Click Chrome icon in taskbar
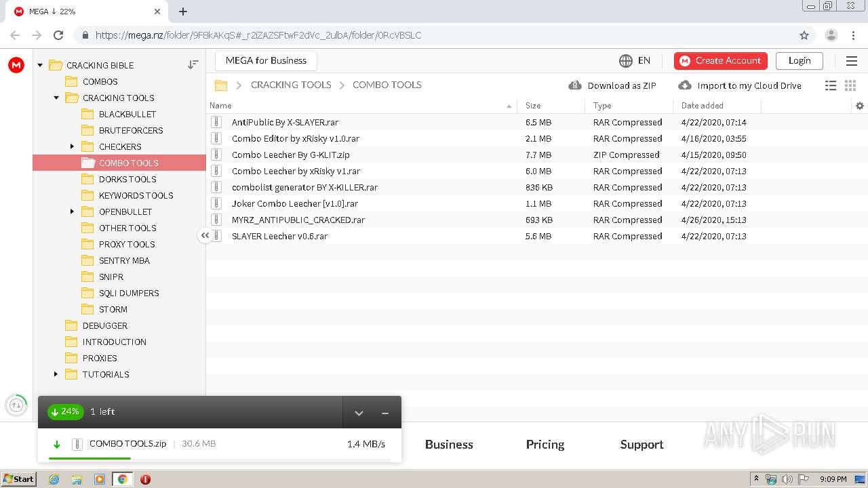This screenshot has height=488, width=868. pyautogui.click(x=123, y=479)
